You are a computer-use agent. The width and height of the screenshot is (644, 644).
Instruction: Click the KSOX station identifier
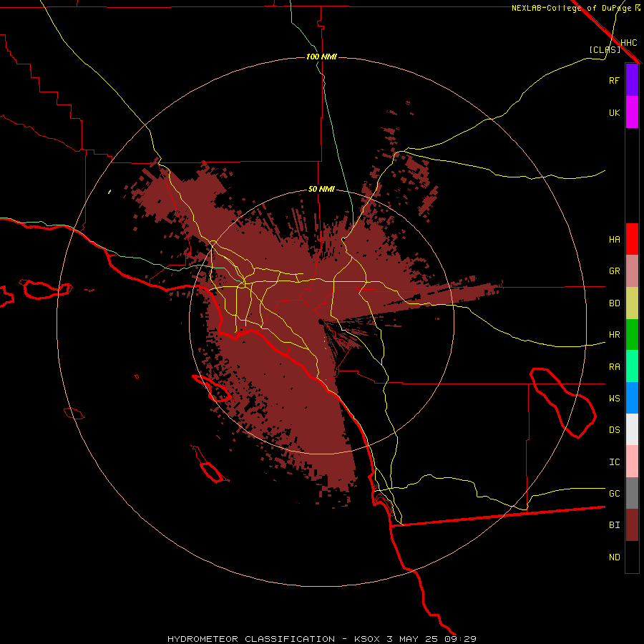(x=368, y=639)
